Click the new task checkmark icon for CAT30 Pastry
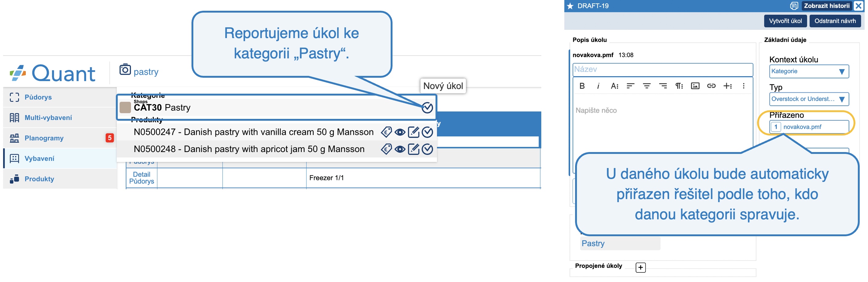 [x=427, y=108]
